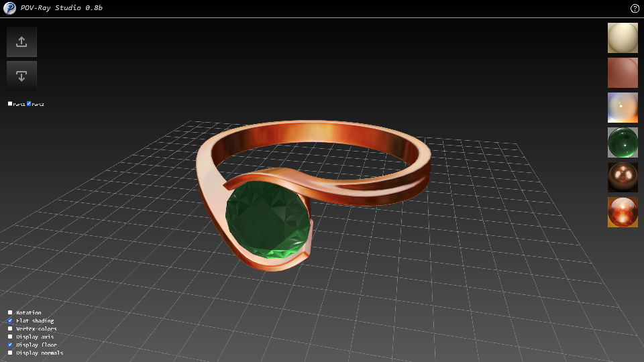Turn on Vertex colors
Viewport: 644px width, 362px height.
pos(10,329)
